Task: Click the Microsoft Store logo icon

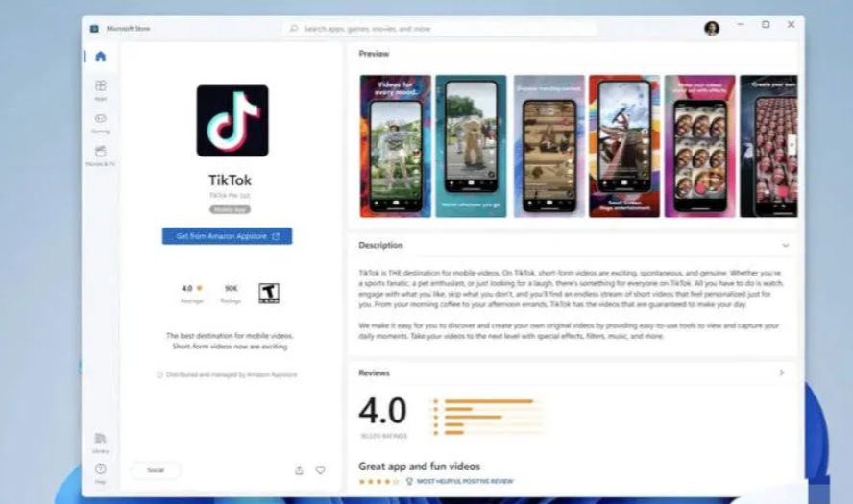Action: (94, 28)
